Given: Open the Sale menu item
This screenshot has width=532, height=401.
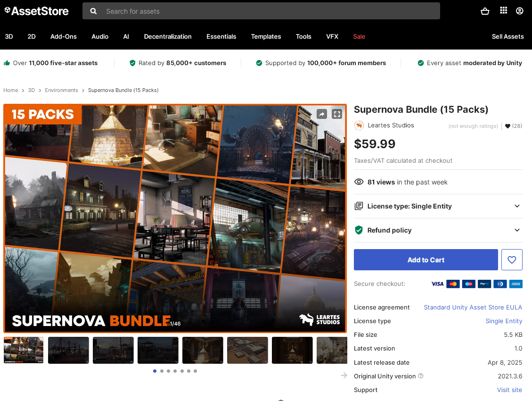Looking at the screenshot, I should (359, 37).
